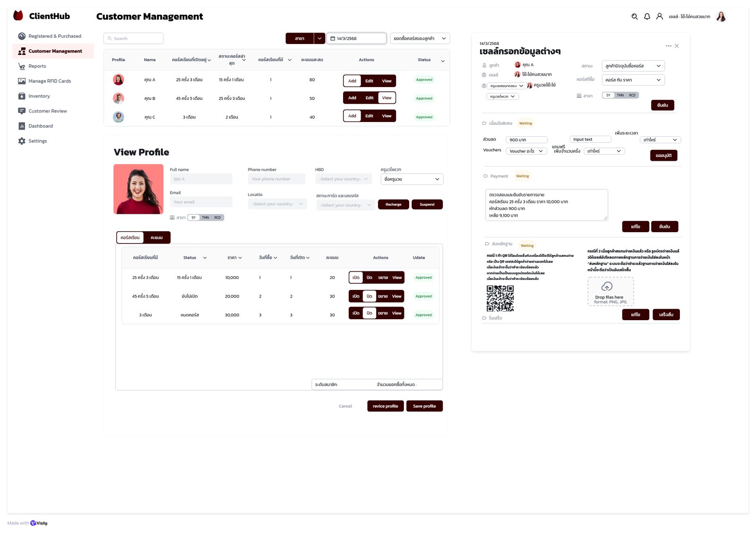Screen dimensions: 756x533
Task: Click the Drop files here upload area
Action: click(610, 292)
